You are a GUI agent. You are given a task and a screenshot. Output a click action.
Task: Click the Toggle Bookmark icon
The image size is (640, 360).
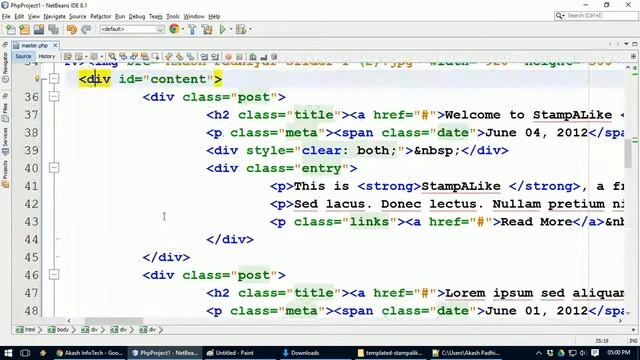point(191,57)
